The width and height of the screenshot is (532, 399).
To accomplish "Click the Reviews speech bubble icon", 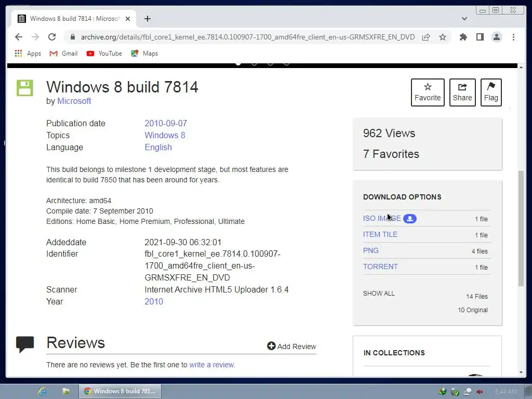I will click(25, 344).
